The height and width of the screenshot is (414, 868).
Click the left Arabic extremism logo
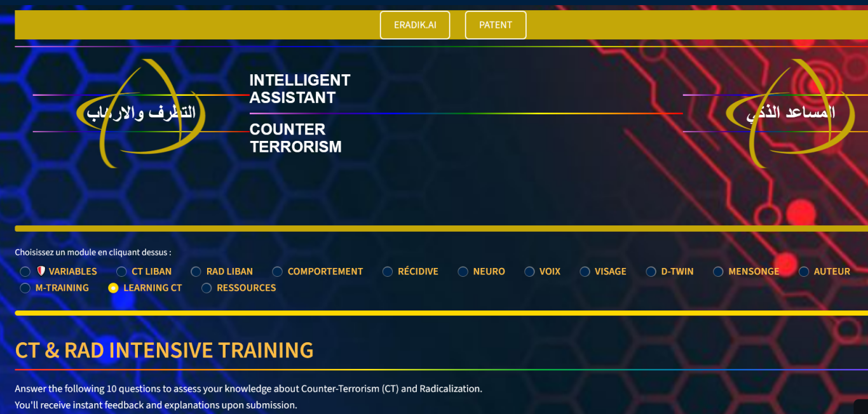[x=141, y=113]
